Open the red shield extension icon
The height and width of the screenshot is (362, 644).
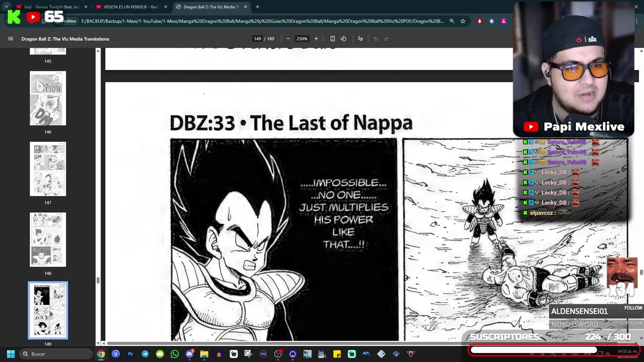(479, 21)
